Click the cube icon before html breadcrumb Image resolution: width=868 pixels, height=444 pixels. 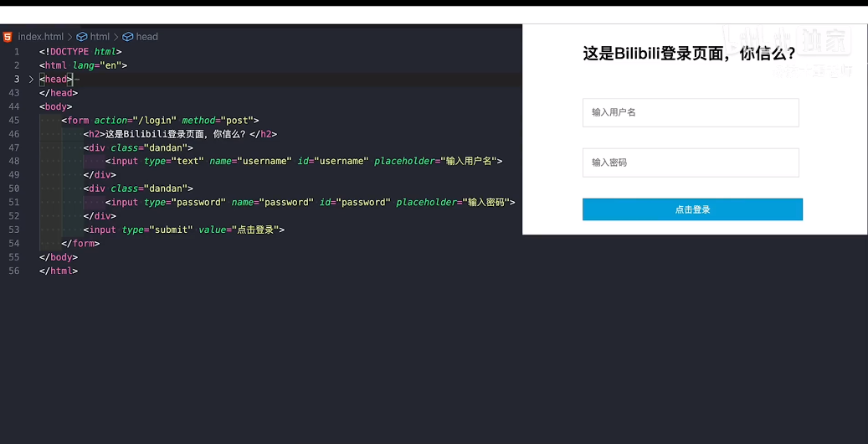pyautogui.click(x=82, y=37)
